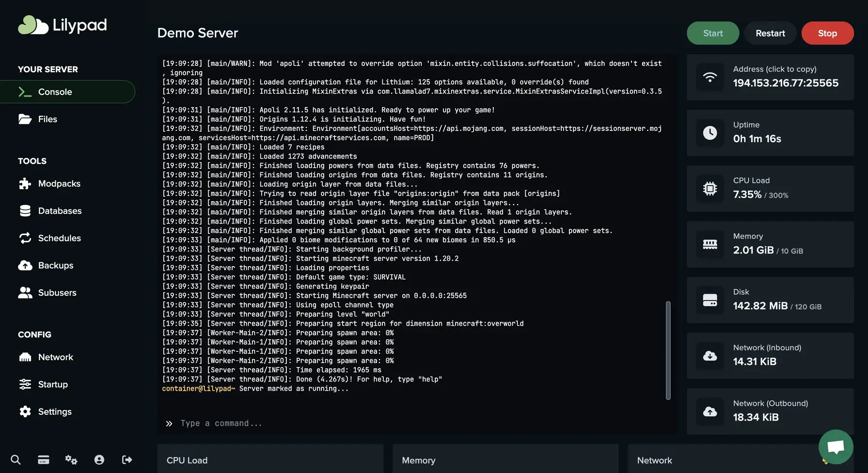This screenshot has width=868, height=473.
Task: Restart the Demo Server
Action: pos(770,33)
